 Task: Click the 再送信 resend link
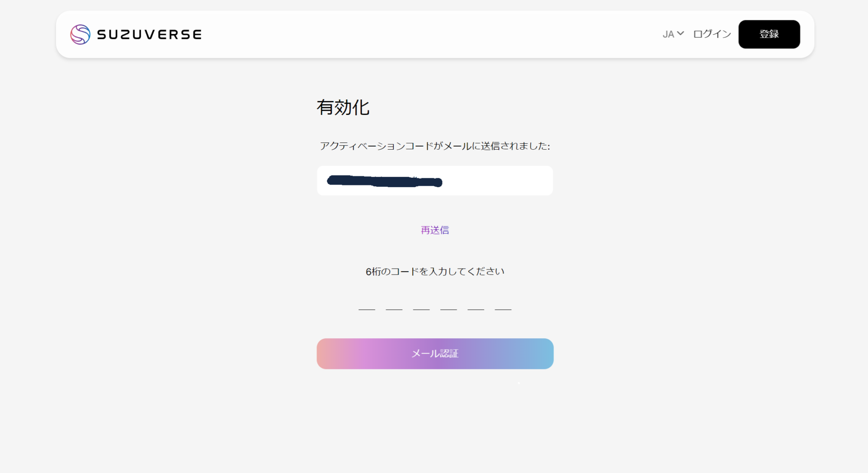[x=434, y=230]
